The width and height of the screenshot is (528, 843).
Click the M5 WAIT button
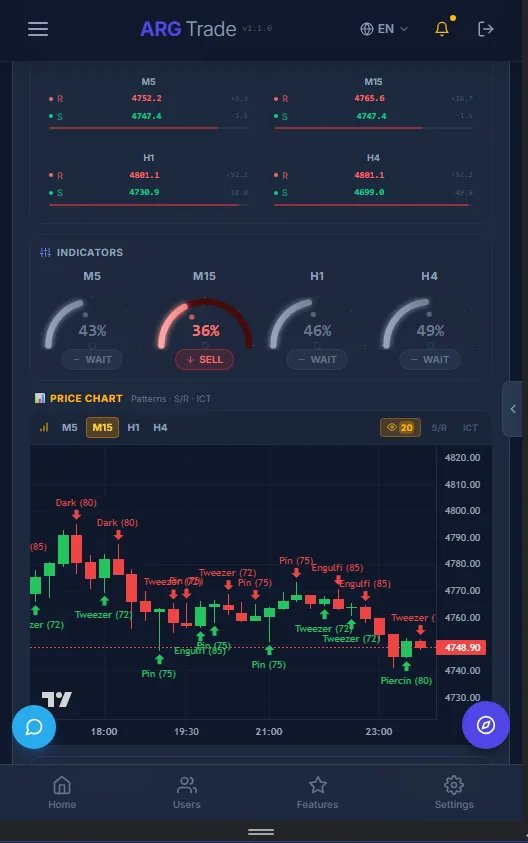[x=92, y=360]
